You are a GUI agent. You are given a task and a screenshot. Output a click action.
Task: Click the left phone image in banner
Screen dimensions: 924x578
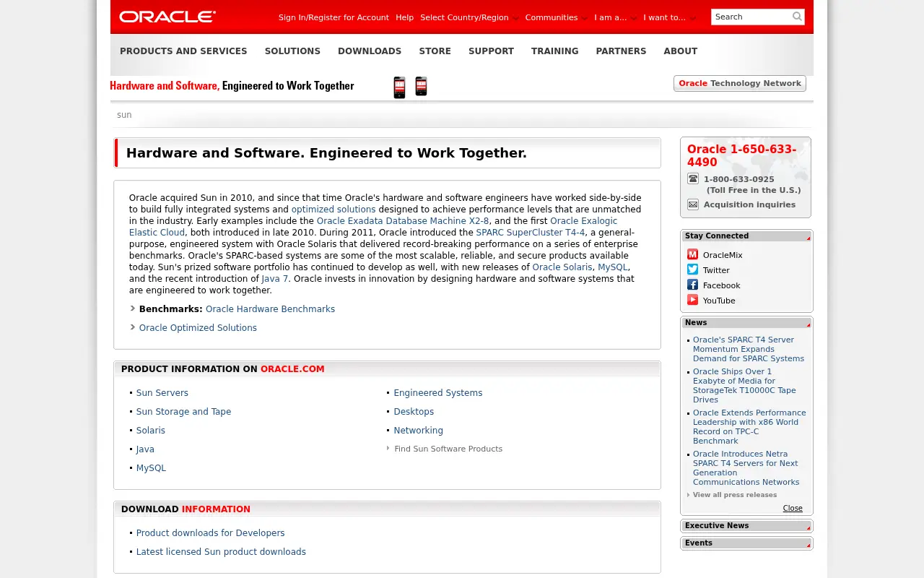(x=399, y=87)
